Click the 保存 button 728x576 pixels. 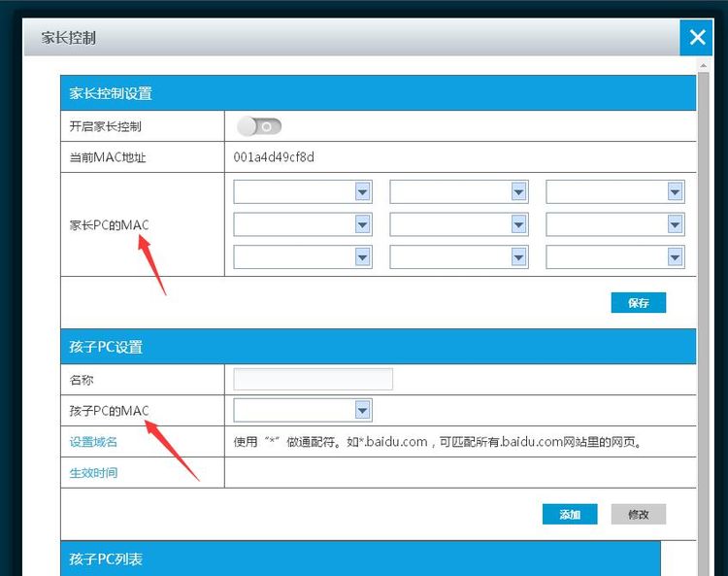(x=638, y=302)
